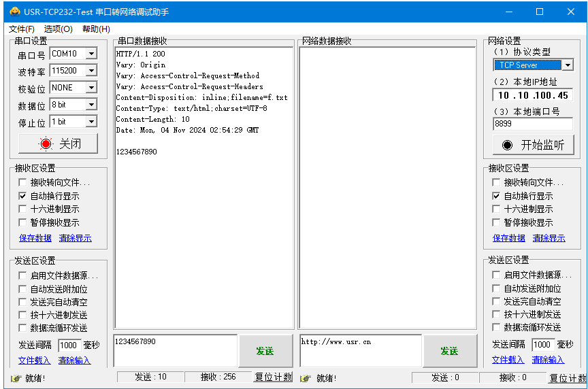588x389 pixels.
Task: Click the serial send box containing 1234567890
Action: coord(176,351)
